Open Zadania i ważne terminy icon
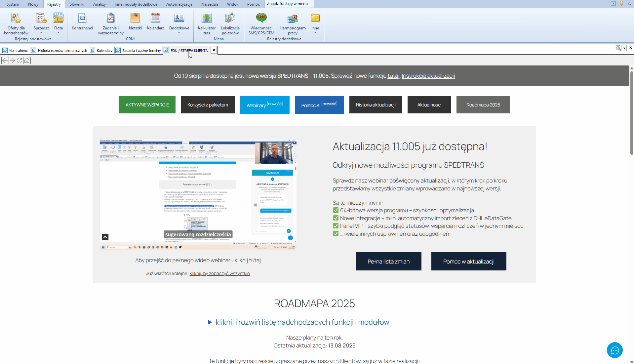Image resolution: width=634 pixels, height=364 pixels. (111, 23)
